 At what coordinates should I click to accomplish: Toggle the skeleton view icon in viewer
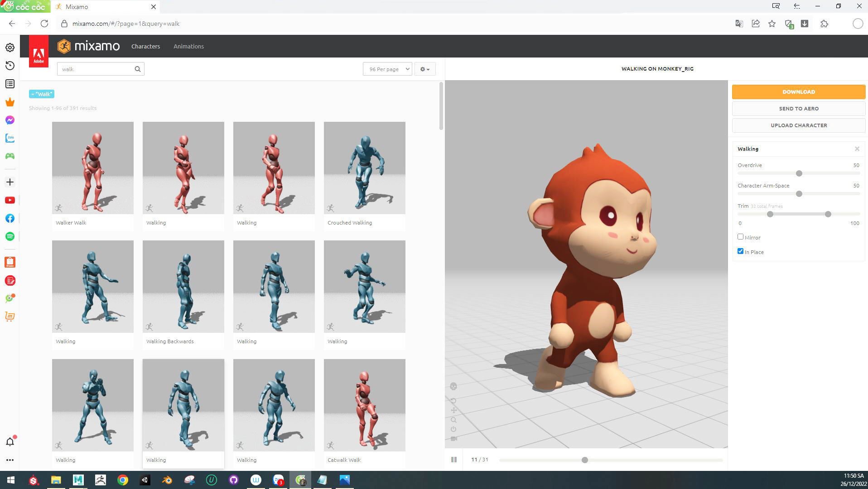tap(453, 386)
